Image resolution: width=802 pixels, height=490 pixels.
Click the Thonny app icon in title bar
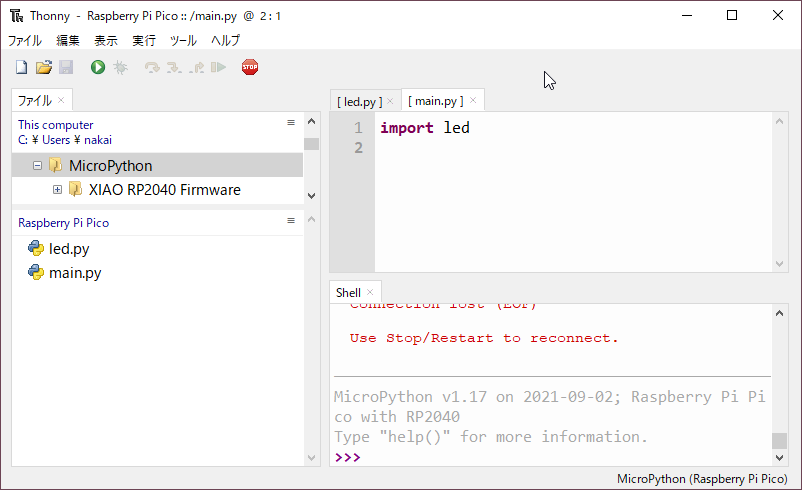pyautogui.click(x=16, y=16)
